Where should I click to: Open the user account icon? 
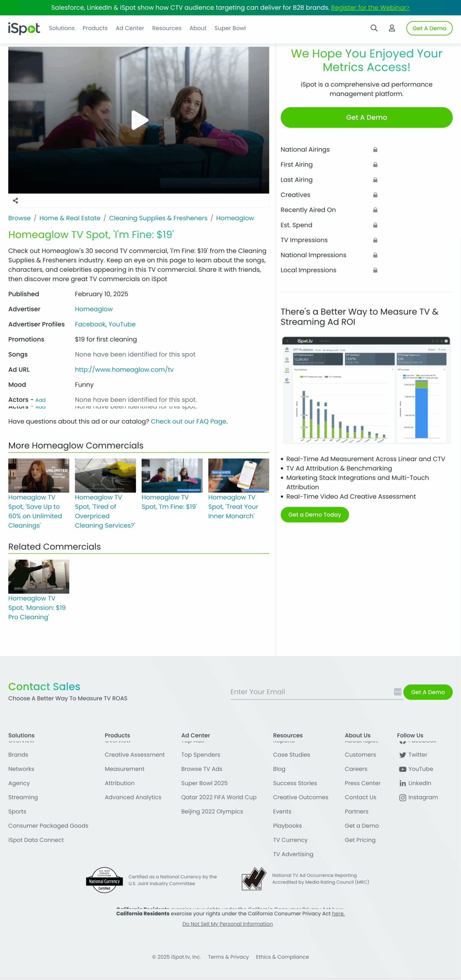[392, 28]
